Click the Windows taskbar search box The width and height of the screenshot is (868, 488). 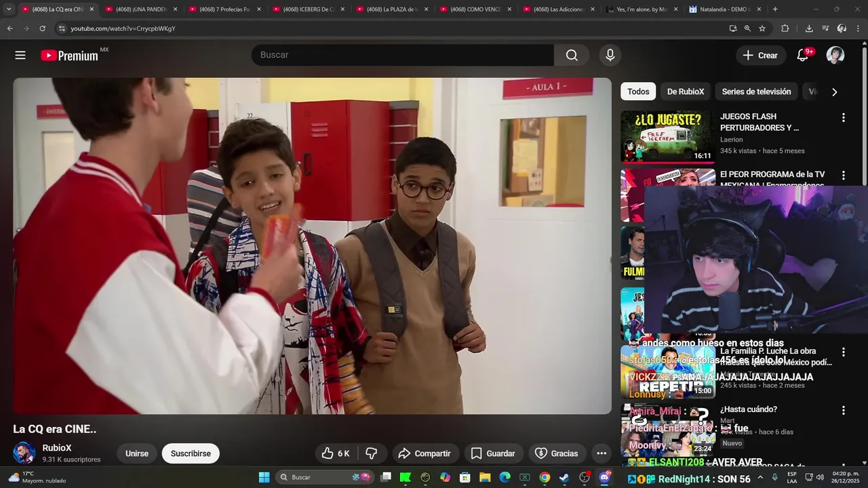coord(325,477)
